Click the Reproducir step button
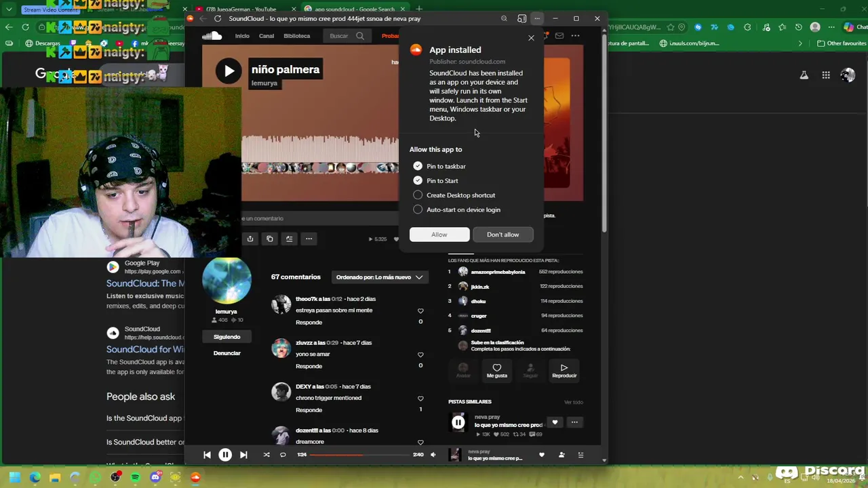Screen dimensions: 868x488 564,371
